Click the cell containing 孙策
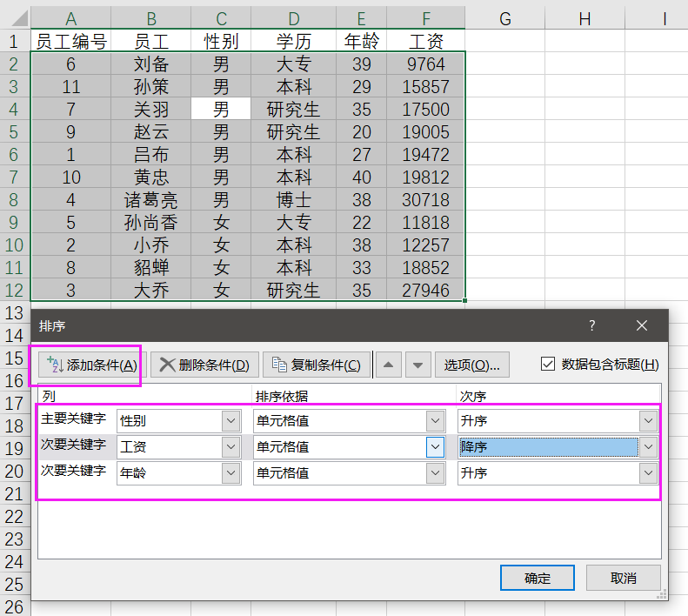 tap(151, 86)
